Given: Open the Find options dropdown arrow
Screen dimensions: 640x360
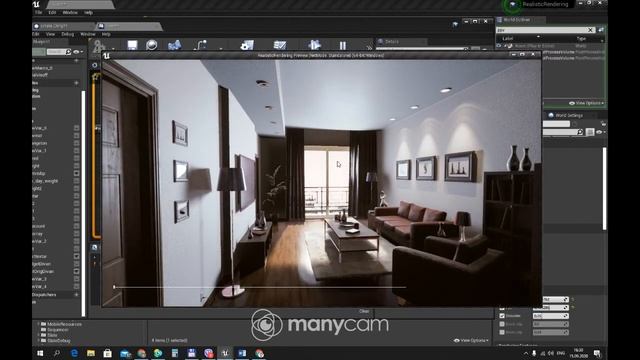Looking at the screenshot, I should [x=221, y=49].
